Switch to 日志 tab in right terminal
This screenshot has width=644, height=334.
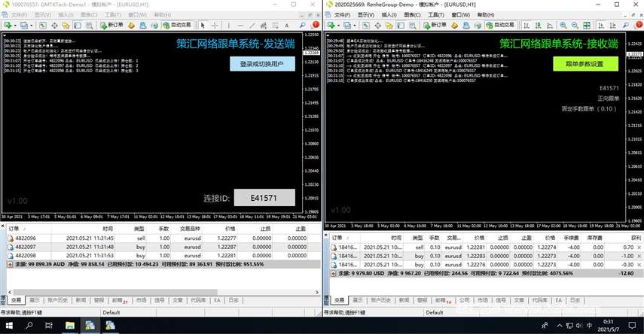(575, 300)
